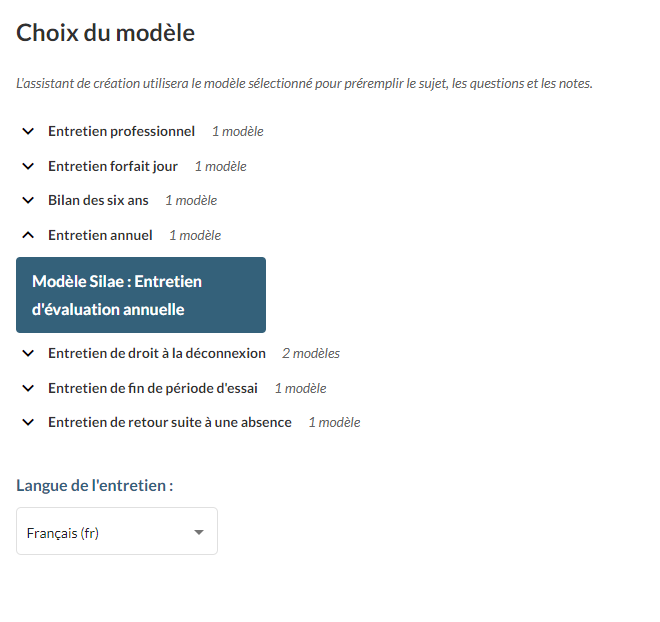Click the Entretien professionnel label
Viewport: 660px width, 622px height.
(x=121, y=131)
